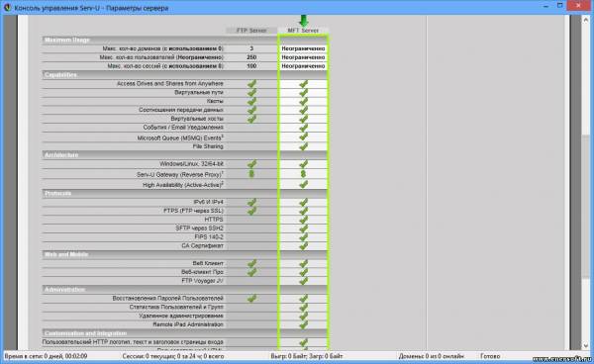Click MFT Server checkmark for File Sharing
Image resolution: width=594 pixels, height=364 pixels.
tap(303, 146)
